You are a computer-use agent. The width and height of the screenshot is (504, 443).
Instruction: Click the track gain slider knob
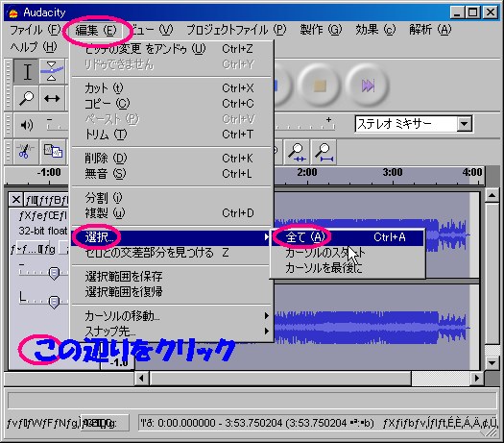click(x=54, y=273)
